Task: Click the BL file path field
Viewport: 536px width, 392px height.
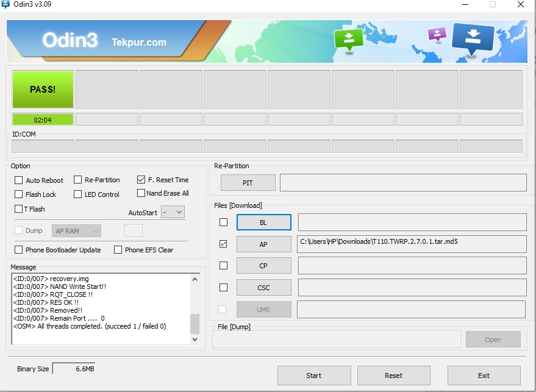Action: pyautogui.click(x=412, y=222)
